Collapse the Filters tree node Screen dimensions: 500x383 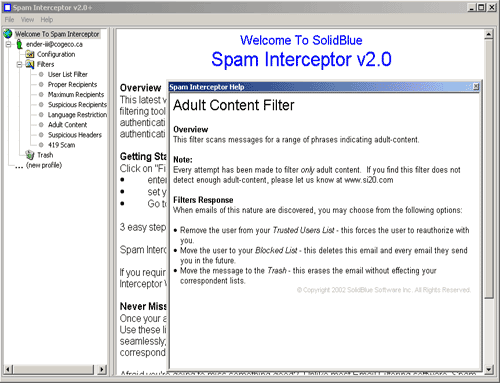20,64
